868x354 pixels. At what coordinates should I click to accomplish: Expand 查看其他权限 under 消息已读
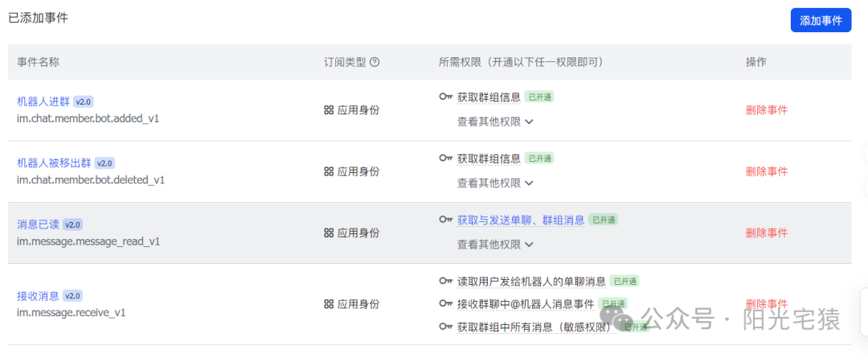click(x=495, y=245)
